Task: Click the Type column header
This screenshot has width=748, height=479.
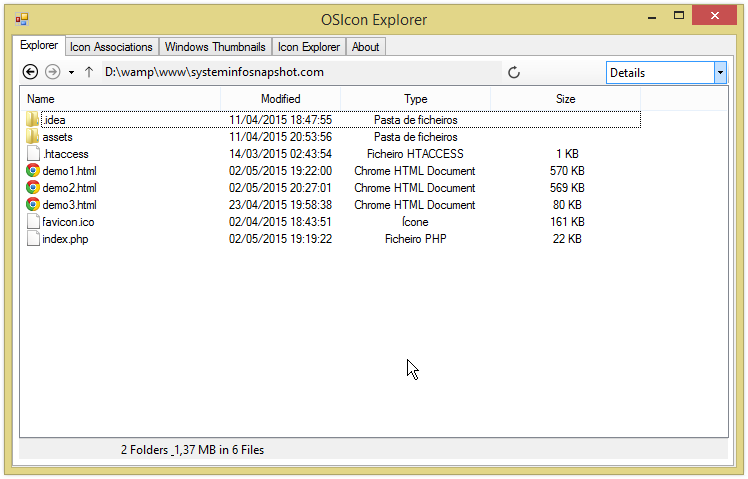Action: (416, 99)
